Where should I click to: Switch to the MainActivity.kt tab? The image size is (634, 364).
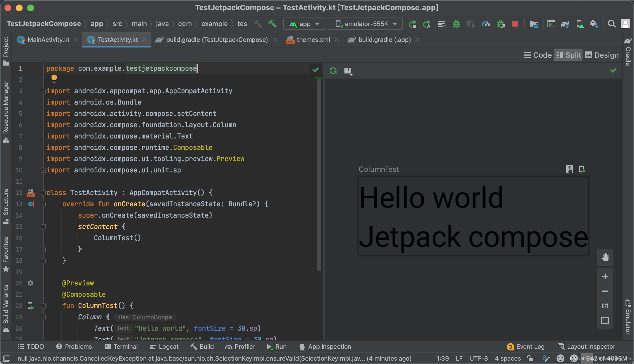pyautogui.click(x=48, y=40)
